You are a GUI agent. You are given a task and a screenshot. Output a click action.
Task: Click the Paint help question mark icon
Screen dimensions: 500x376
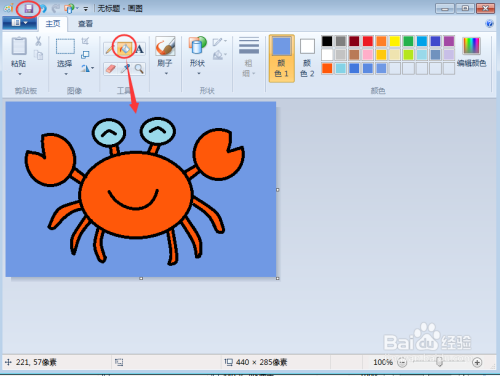[x=489, y=23]
